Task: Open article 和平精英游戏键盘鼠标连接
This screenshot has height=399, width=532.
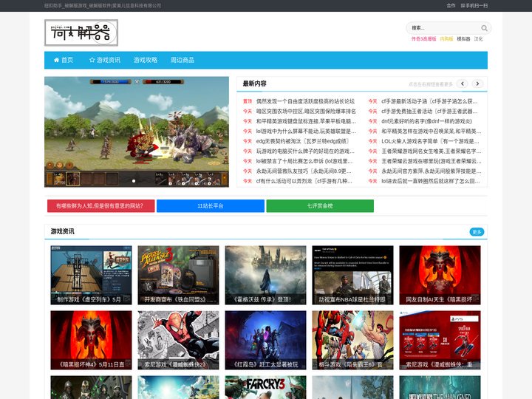Action: click(x=306, y=121)
